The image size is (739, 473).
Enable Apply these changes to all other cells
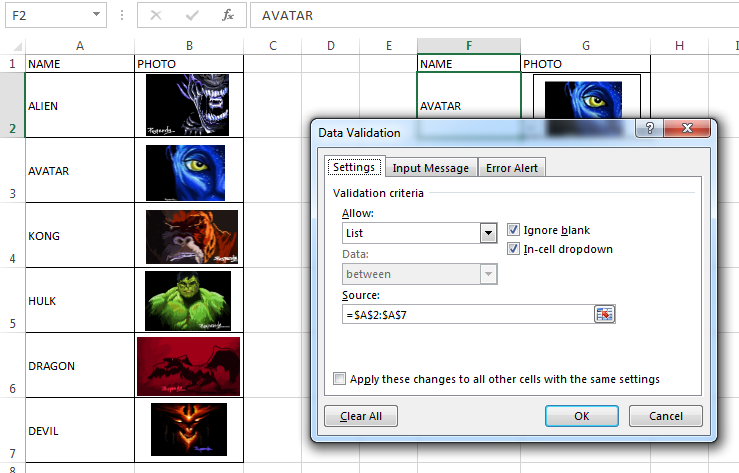click(x=339, y=379)
